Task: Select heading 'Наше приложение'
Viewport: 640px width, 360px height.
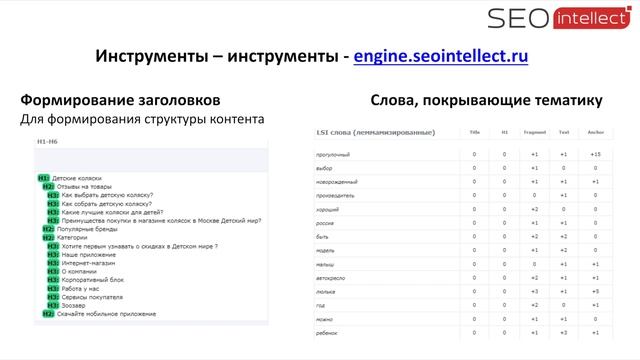Action: [x=89, y=255]
